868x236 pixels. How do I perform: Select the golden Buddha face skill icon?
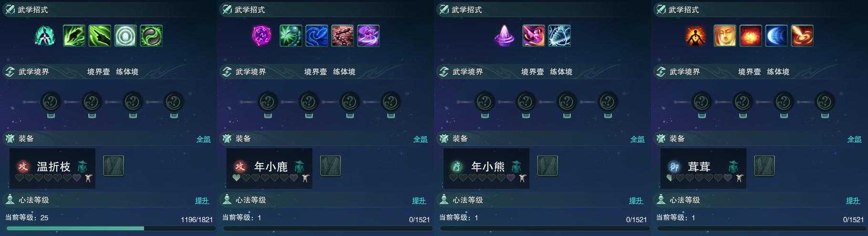[724, 36]
